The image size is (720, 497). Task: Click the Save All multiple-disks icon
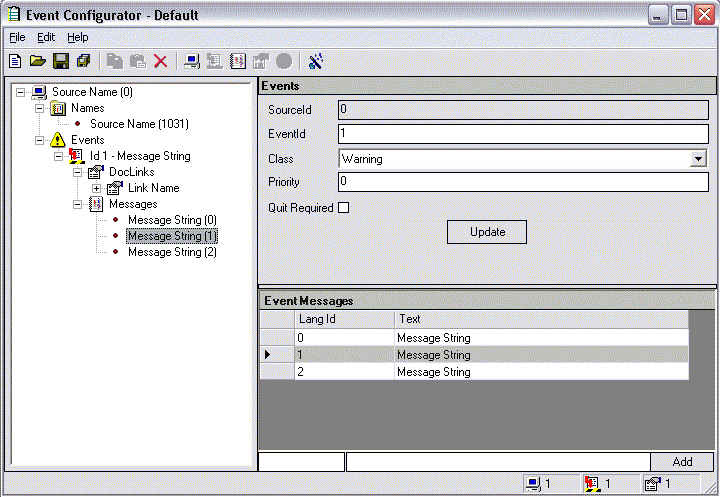84,61
